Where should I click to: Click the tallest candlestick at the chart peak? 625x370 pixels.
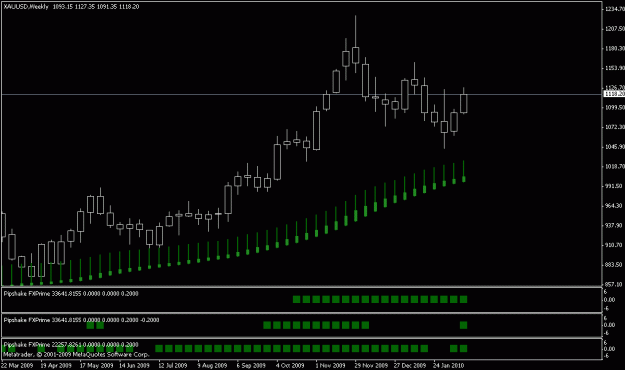coord(356,55)
